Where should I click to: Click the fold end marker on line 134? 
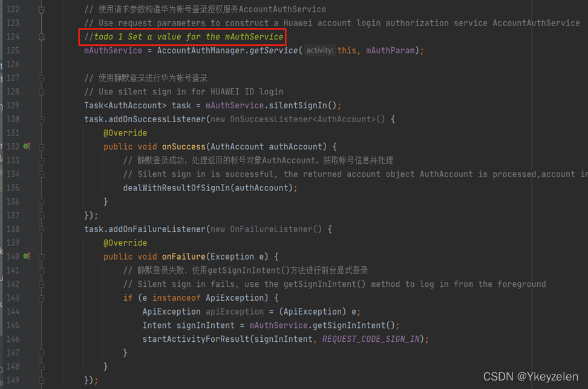click(x=42, y=174)
